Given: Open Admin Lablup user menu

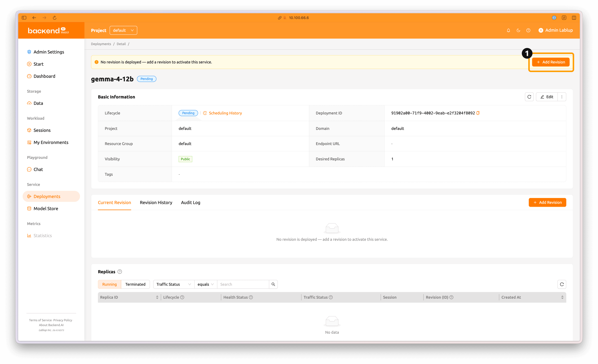Looking at the screenshot, I should tap(555, 30).
